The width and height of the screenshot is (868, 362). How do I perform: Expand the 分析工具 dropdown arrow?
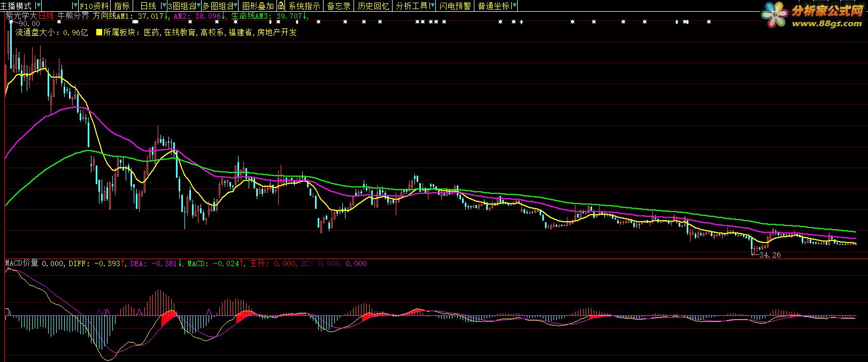(x=432, y=6)
